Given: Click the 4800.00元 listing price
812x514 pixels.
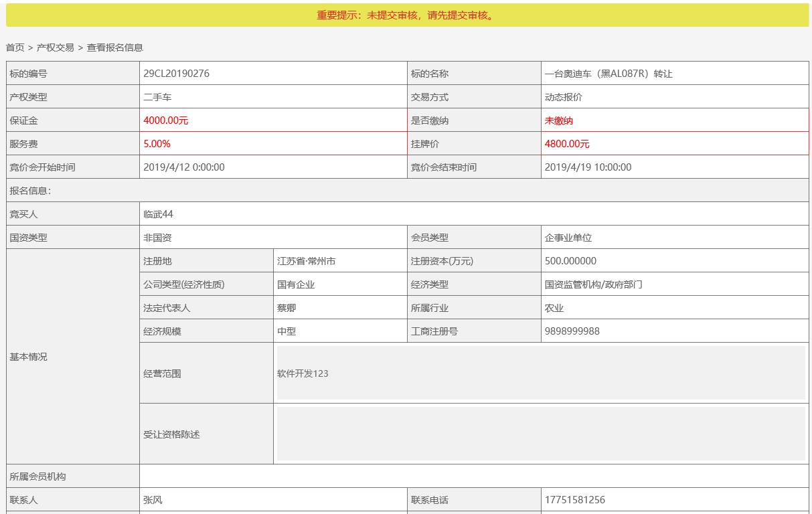Looking at the screenshot, I should 567,144.
